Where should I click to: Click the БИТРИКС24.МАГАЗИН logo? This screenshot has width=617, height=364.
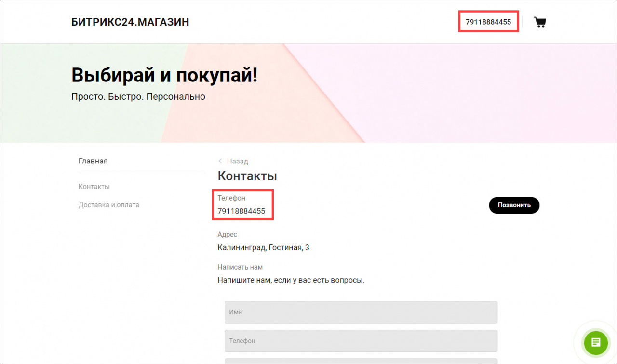click(130, 22)
